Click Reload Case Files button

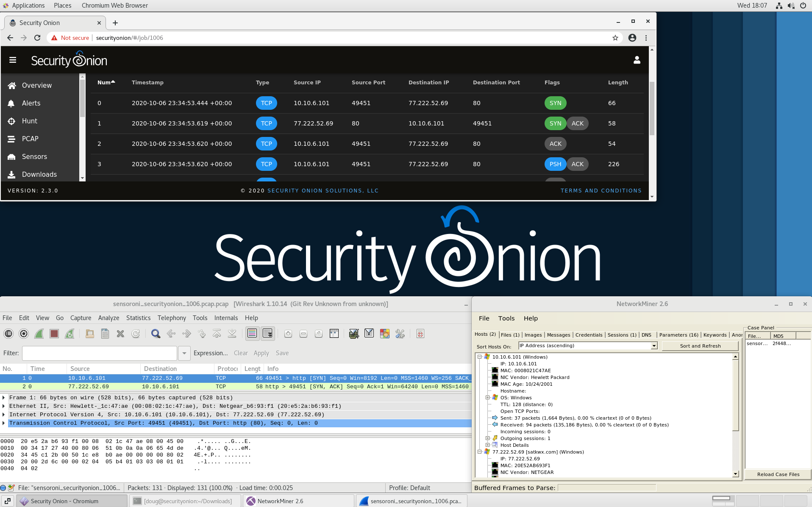coord(778,474)
